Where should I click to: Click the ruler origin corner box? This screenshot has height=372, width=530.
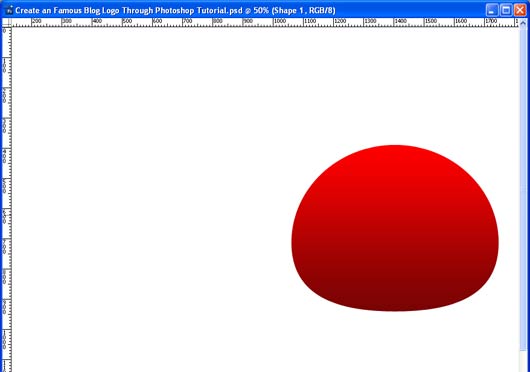7,22
